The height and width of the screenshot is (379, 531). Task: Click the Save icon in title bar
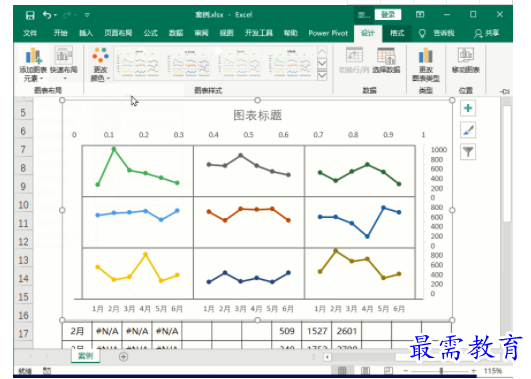pyautogui.click(x=30, y=15)
